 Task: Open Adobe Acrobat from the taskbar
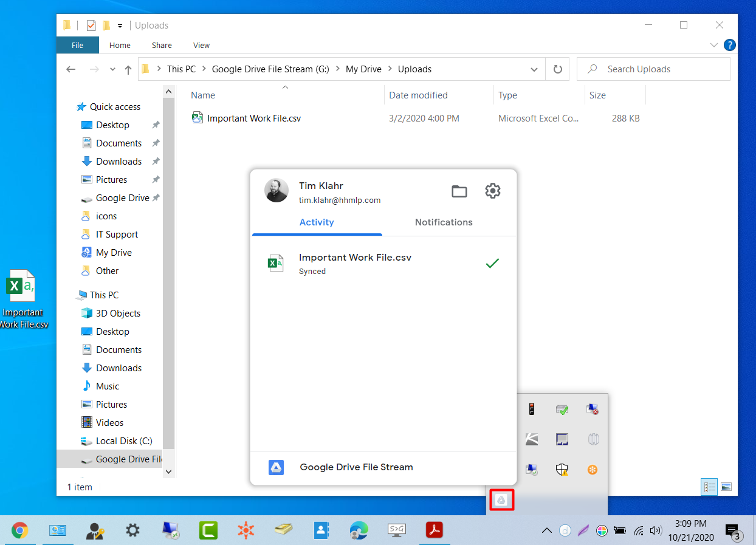click(434, 530)
